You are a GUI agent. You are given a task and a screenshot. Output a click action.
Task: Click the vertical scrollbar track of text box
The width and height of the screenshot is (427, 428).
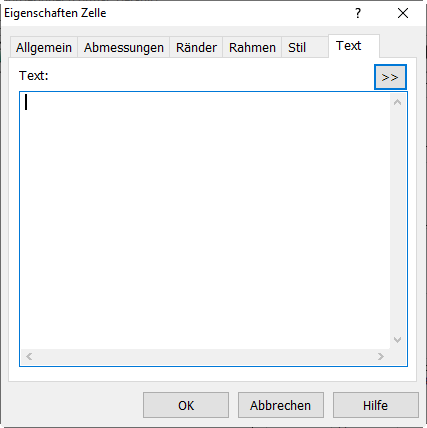(x=397, y=221)
